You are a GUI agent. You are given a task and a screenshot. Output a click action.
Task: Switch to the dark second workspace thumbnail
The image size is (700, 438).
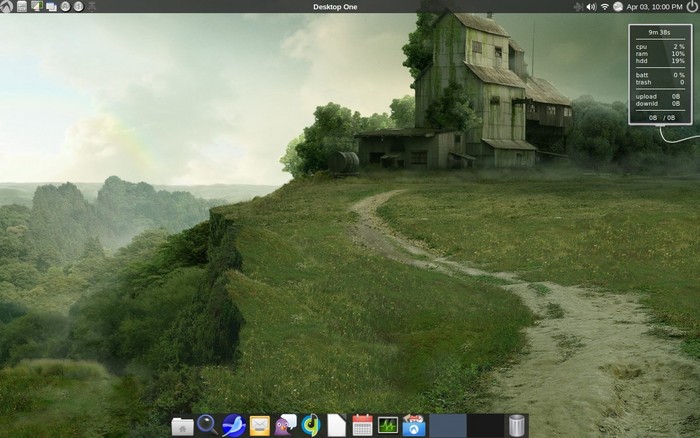[484, 425]
